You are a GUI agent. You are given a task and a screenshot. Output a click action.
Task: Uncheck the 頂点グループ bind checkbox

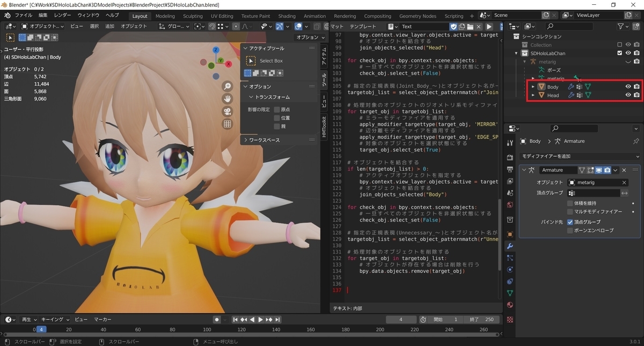570,222
